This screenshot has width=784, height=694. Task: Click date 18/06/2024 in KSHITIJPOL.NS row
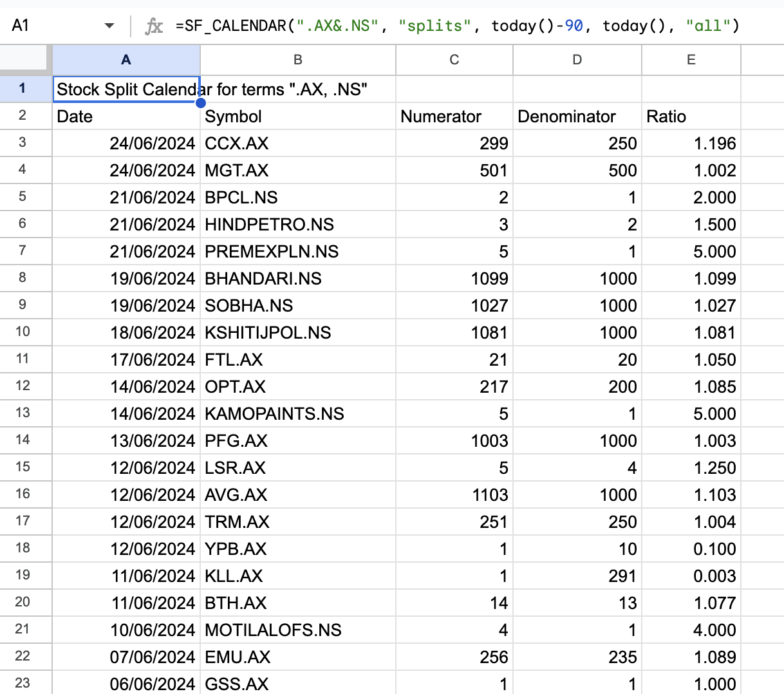pyautogui.click(x=126, y=333)
